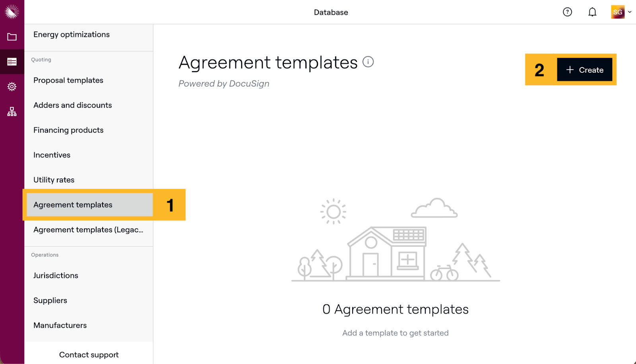Click the Aurora sunburst logo
636x364 pixels.
click(12, 12)
